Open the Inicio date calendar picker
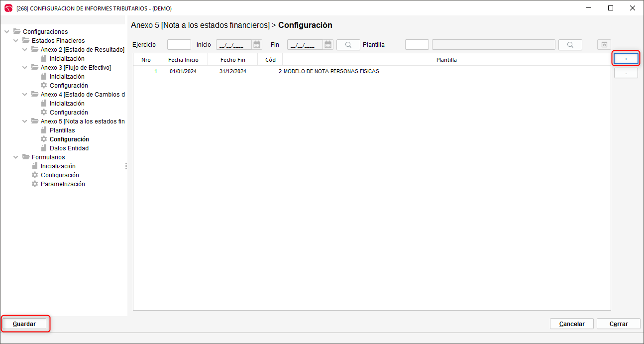 [x=257, y=45]
